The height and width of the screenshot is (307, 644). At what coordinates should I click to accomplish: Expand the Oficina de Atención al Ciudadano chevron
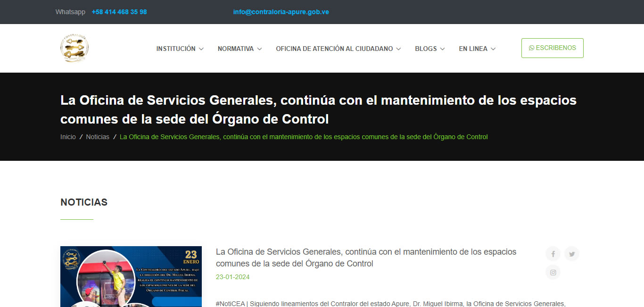click(x=398, y=49)
